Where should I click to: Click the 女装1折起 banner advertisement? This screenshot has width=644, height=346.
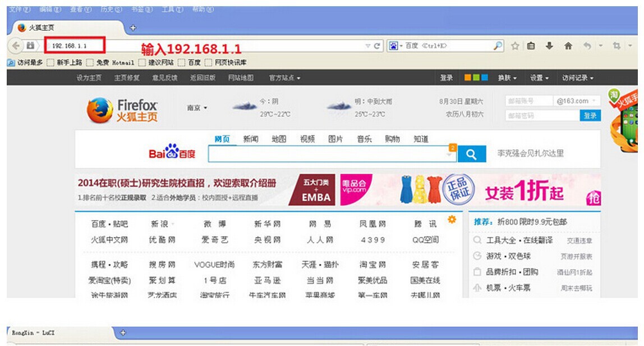coord(471,190)
